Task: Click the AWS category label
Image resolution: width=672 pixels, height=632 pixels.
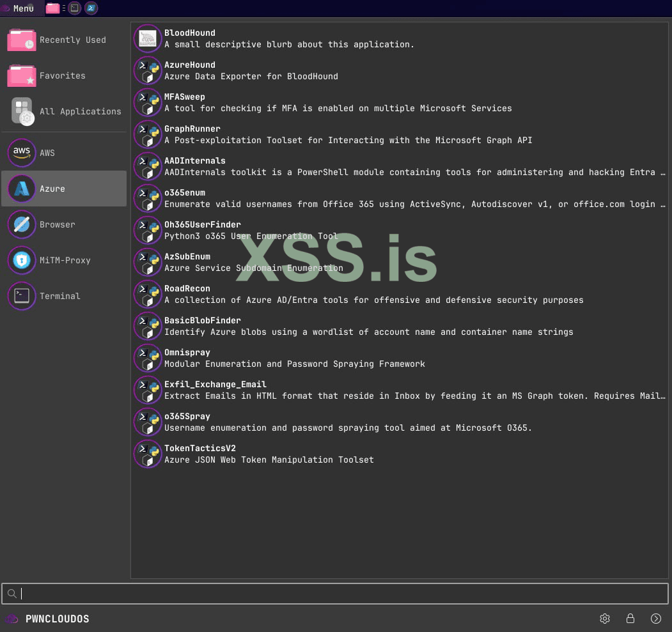Action: (47, 153)
